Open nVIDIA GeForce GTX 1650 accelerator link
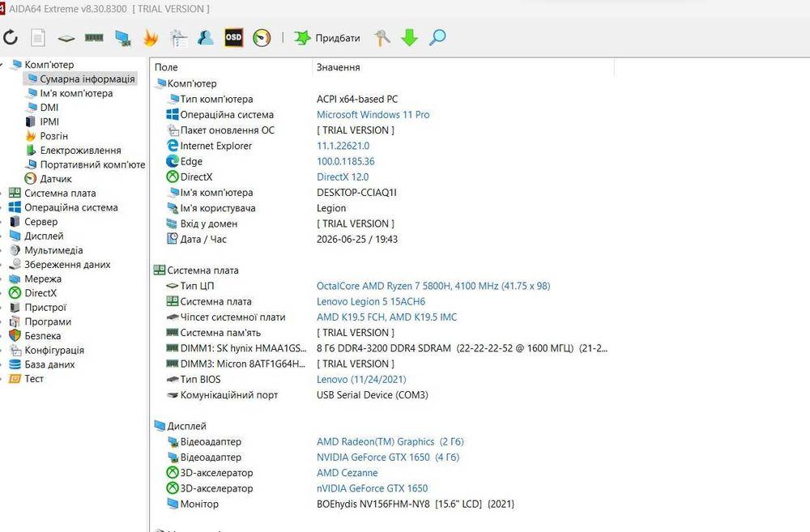Screen dimensions: 810x532 click(373, 488)
